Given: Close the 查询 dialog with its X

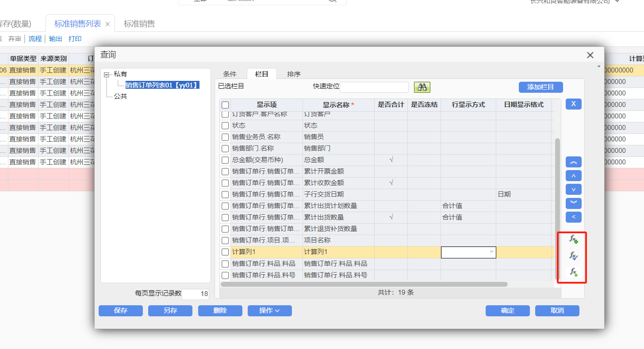Looking at the screenshot, I should [x=590, y=55].
